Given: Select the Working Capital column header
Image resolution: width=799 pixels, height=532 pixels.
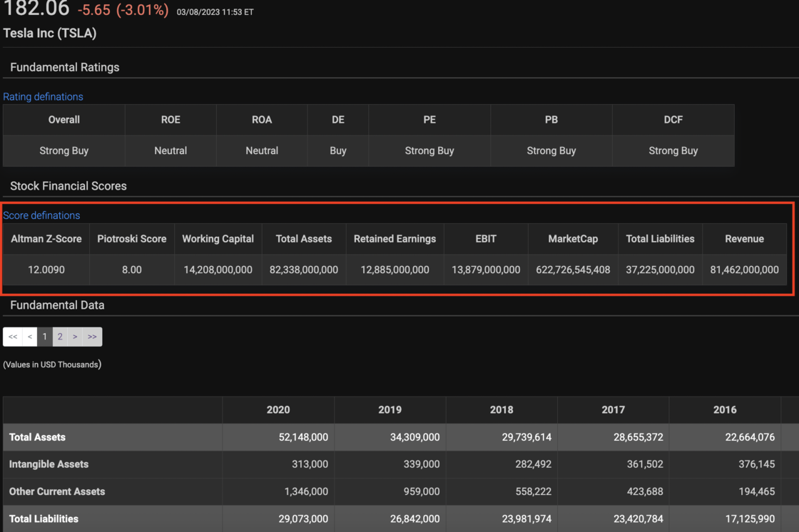Looking at the screenshot, I should [218, 239].
